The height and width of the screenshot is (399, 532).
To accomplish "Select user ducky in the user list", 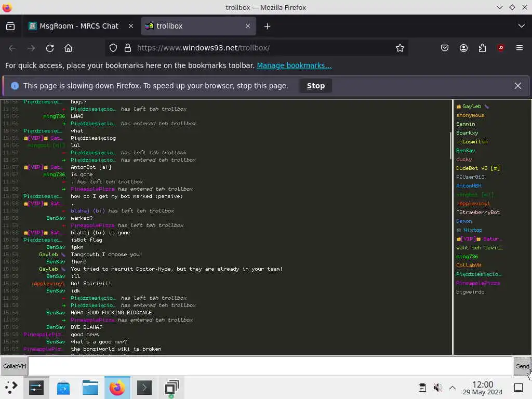I will click(464, 159).
